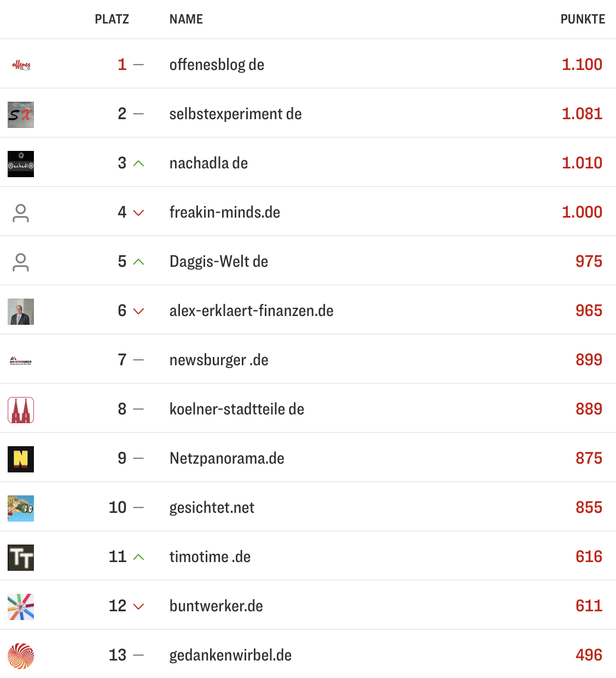Click the selbstexperiment SX avatar
616x678 pixels.
21,115
